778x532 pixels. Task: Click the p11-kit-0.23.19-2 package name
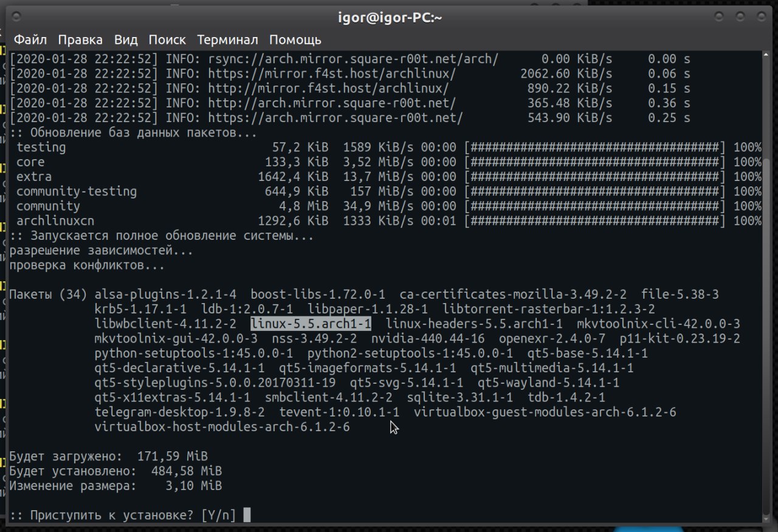[x=680, y=338]
